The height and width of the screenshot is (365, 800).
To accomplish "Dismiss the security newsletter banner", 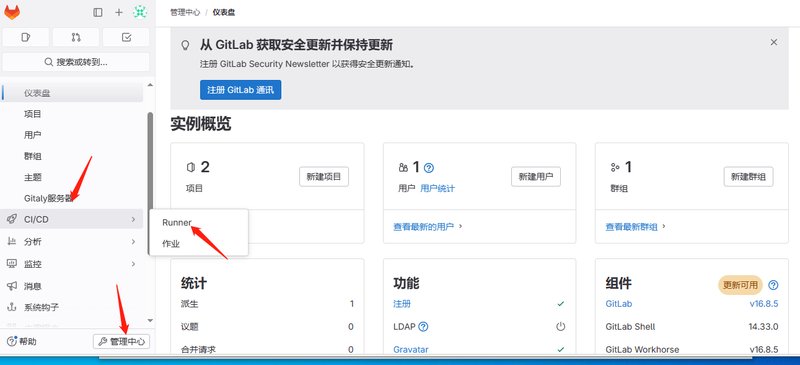I will pyautogui.click(x=773, y=42).
